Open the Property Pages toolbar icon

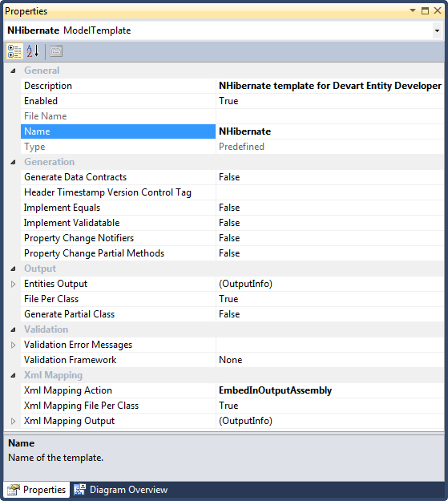pyautogui.click(x=56, y=51)
